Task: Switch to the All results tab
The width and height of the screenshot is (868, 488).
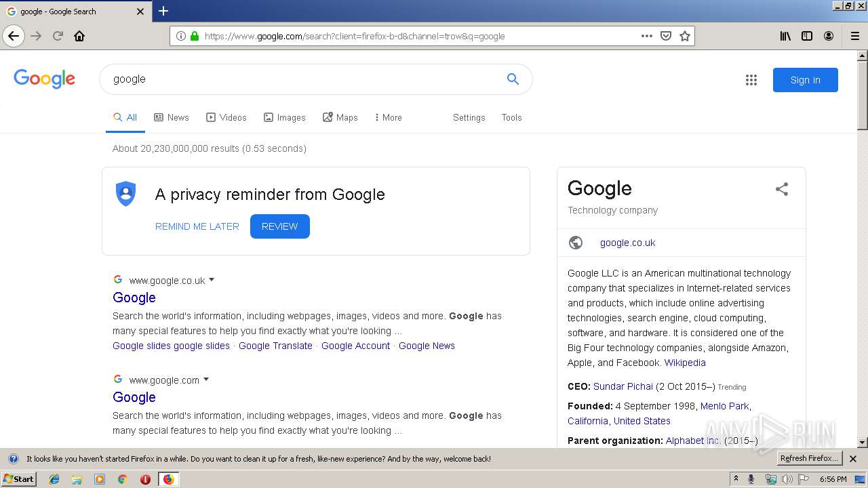Action: pos(125,117)
